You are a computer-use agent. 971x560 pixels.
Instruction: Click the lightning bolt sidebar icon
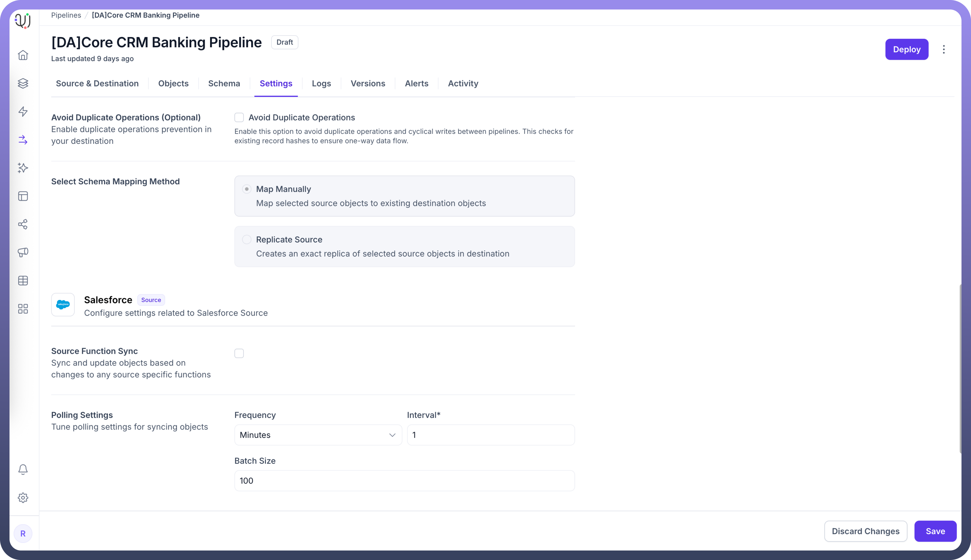[23, 112]
